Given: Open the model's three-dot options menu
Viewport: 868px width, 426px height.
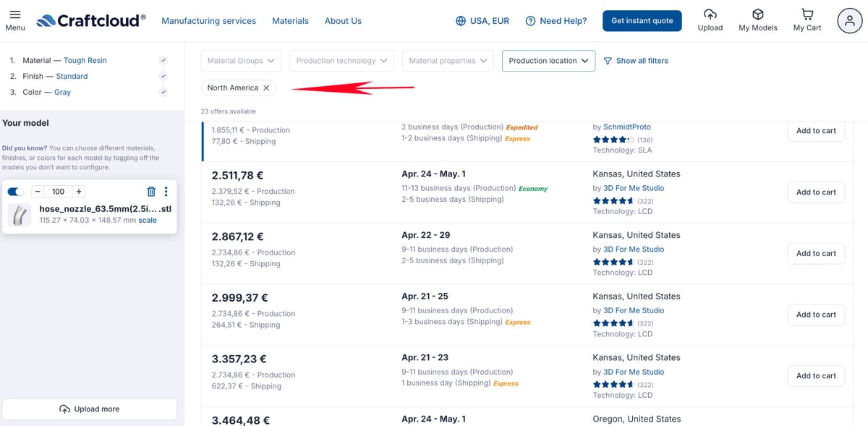Looking at the screenshot, I should click(166, 192).
